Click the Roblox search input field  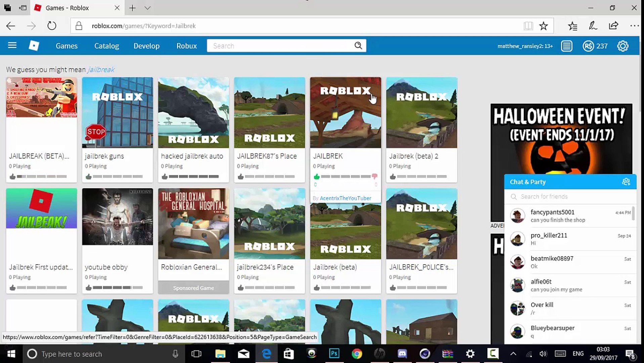(286, 46)
